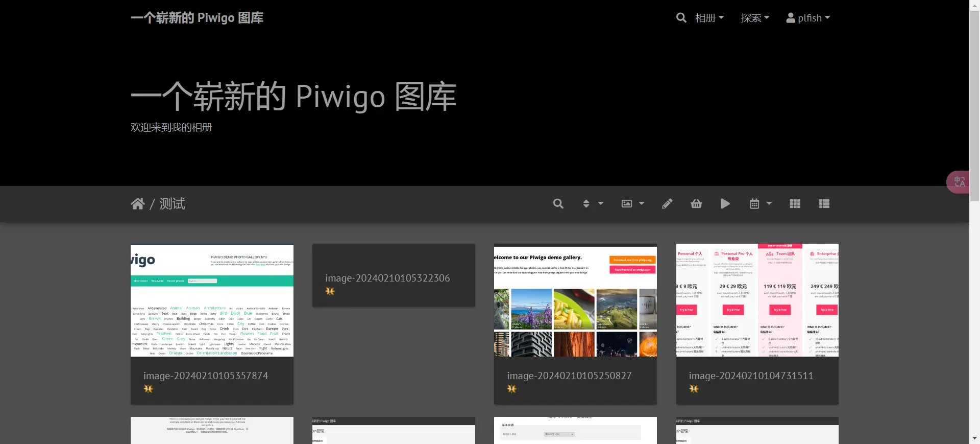Open the search icon in top navbar
The image size is (980, 444).
[x=681, y=18]
